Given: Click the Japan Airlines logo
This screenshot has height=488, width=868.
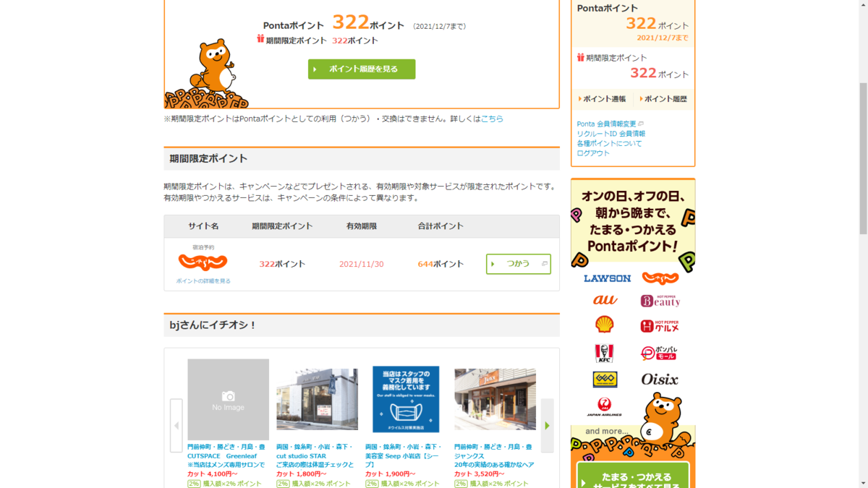Looking at the screenshot, I should (604, 407).
